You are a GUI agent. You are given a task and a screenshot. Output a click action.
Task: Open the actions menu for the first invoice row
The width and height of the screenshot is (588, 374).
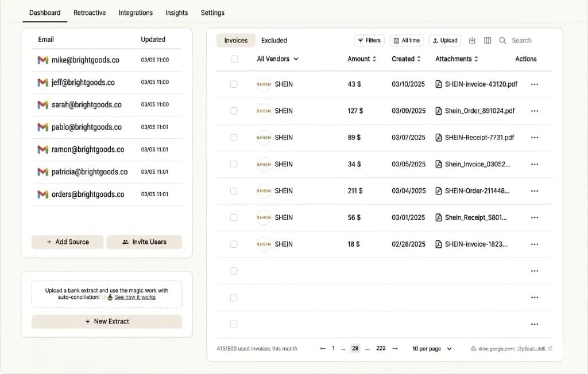click(x=535, y=84)
